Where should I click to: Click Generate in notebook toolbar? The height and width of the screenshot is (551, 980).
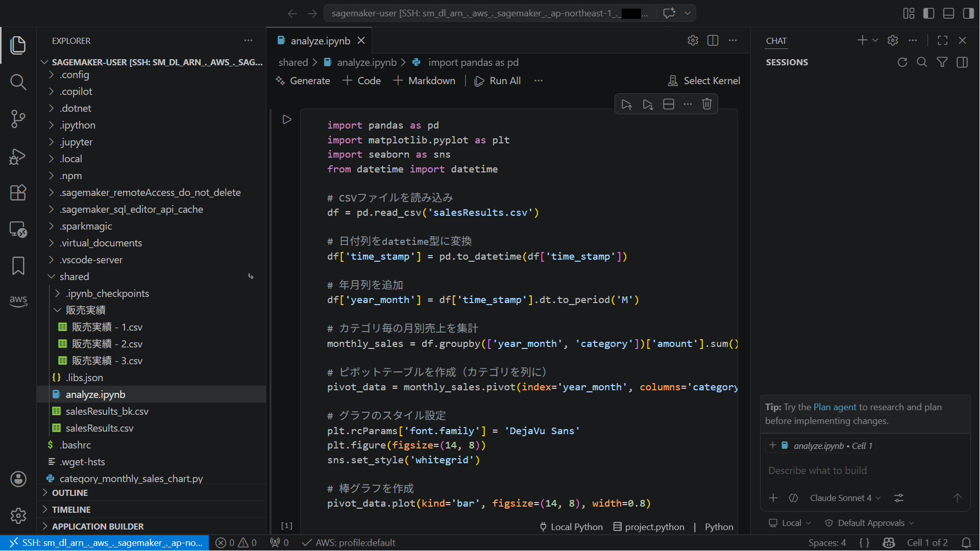click(303, 81)
